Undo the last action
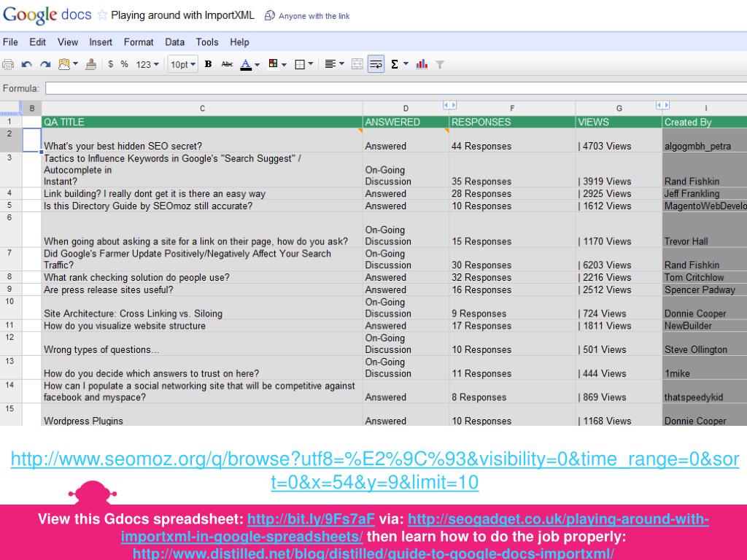Image resolution: width=747 pixels, height=560 pixels. coord(27,64)
